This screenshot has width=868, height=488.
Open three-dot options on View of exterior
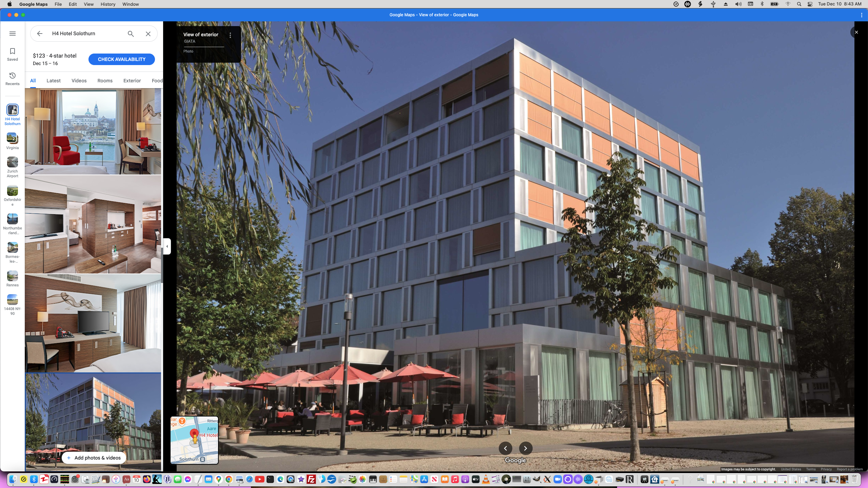pos(230,35)
